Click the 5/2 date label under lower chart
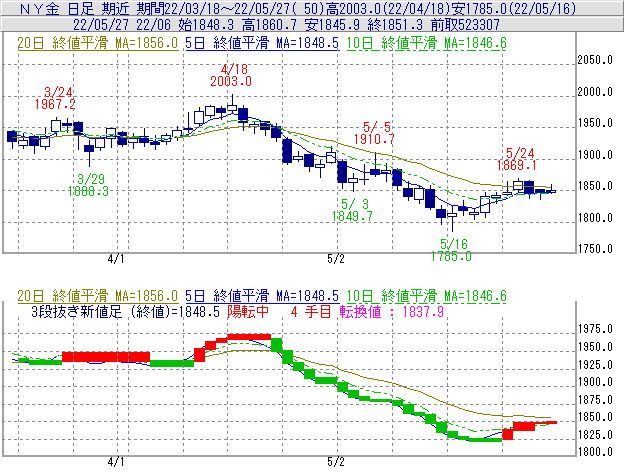This screenshot has width=624, height=475. pyautogui.click(x=335, y=462)
